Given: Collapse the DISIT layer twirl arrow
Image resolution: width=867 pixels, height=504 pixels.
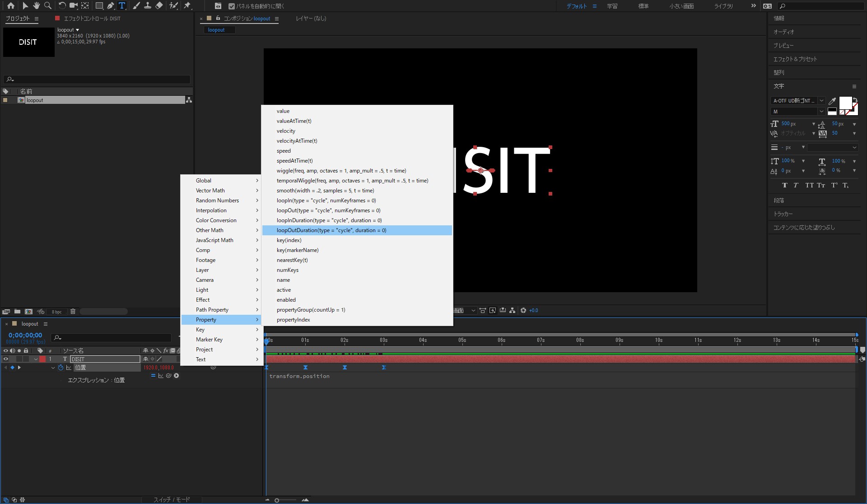Looking at the screenshot, I should click(x=36, y=359).
